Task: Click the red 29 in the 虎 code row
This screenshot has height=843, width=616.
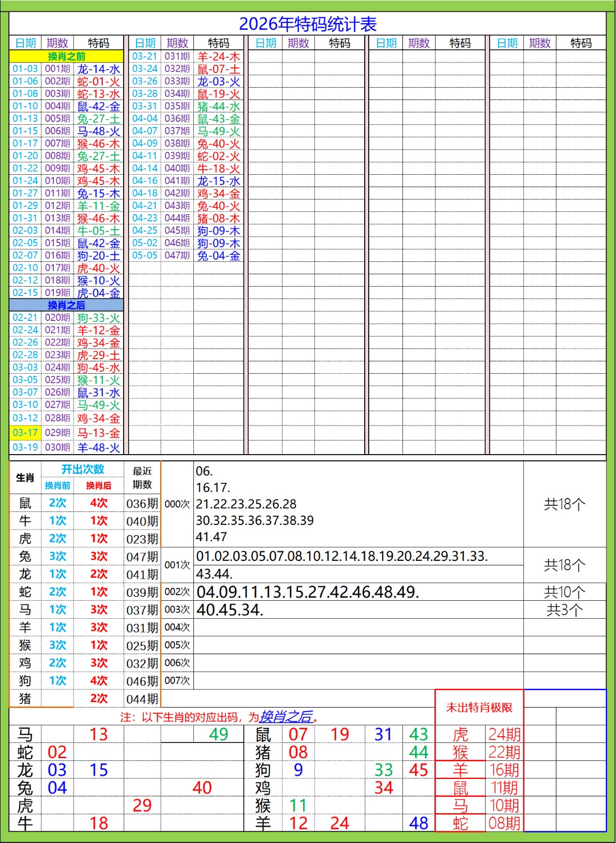Action: [142, 805]
